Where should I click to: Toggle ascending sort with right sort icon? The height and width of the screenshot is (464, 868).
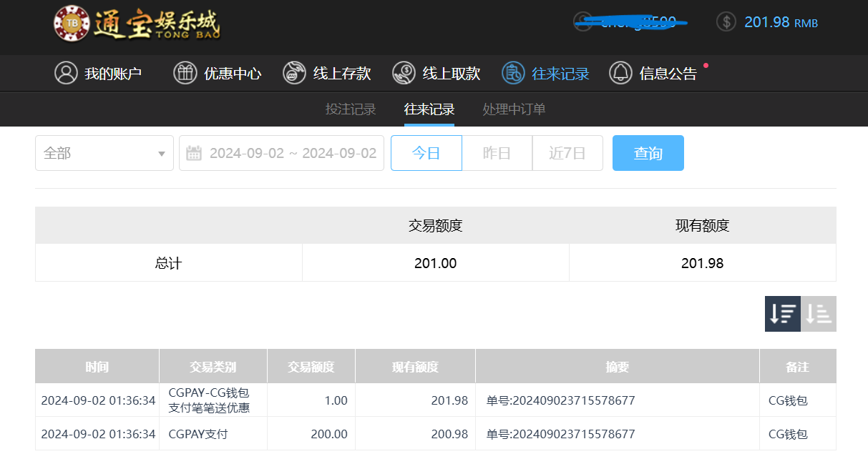pos(819,313)
